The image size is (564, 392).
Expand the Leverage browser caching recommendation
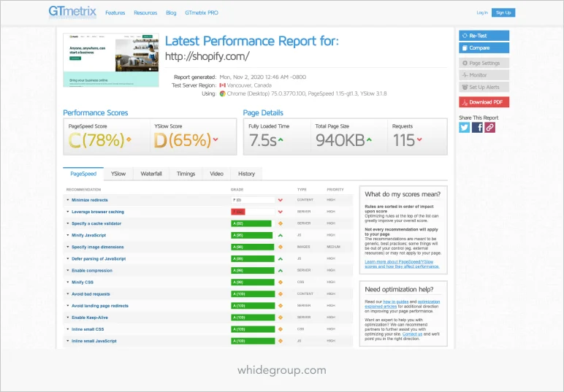point(68,212)
